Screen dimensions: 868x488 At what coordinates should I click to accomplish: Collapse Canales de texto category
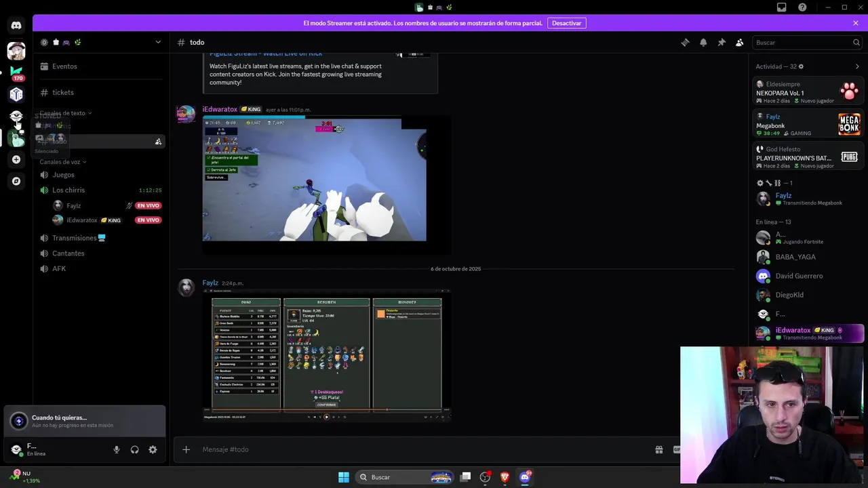click(x=65, y=113)
